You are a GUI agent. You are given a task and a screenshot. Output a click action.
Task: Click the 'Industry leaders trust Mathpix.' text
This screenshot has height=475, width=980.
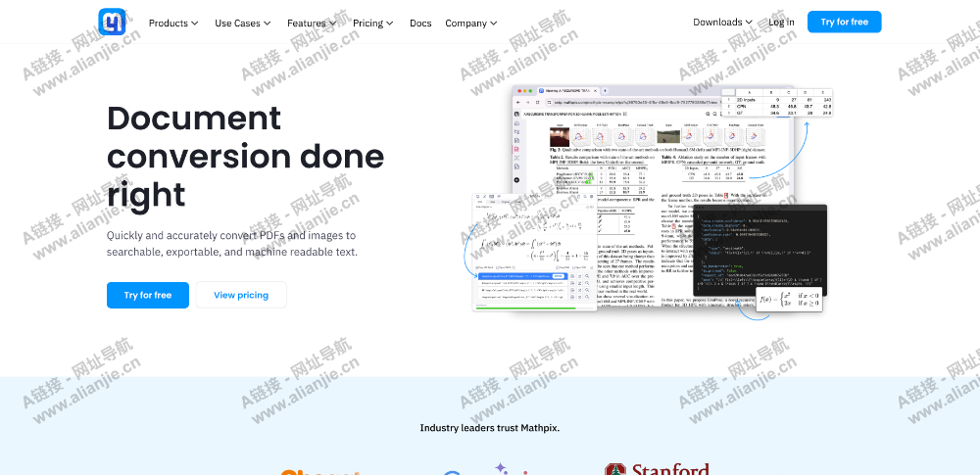489,428
